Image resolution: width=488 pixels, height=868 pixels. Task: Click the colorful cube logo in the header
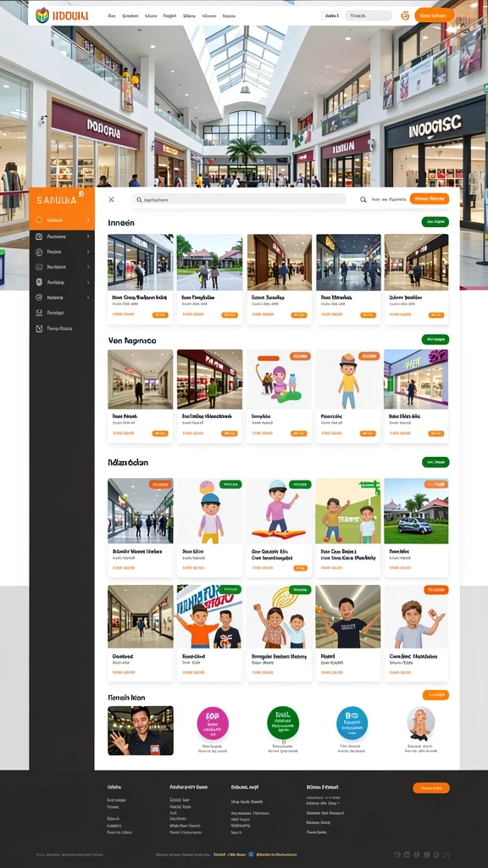click(42, 15)
